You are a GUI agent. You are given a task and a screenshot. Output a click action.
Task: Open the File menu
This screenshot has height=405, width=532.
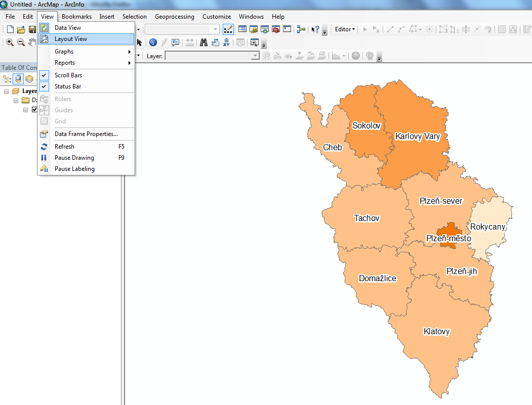(x=10, y=17)
